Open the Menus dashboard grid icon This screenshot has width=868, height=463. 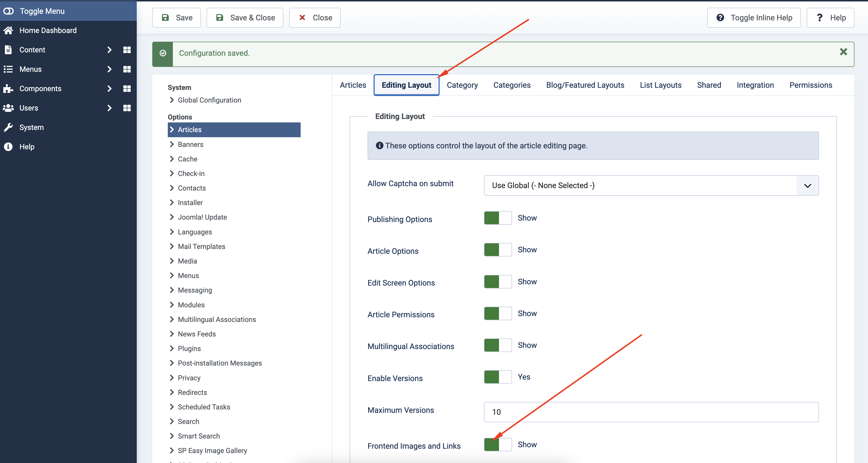pyautogui.click(x=127, y=69)
